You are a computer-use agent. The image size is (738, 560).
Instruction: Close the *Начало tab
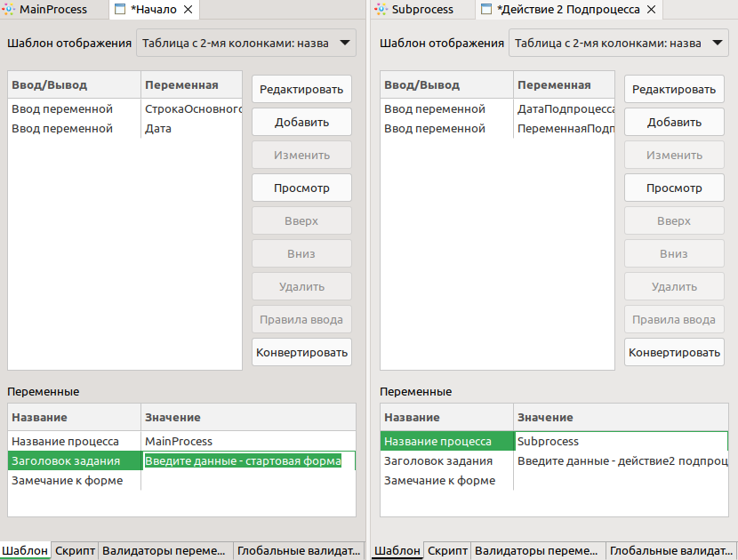pos(188,10)
